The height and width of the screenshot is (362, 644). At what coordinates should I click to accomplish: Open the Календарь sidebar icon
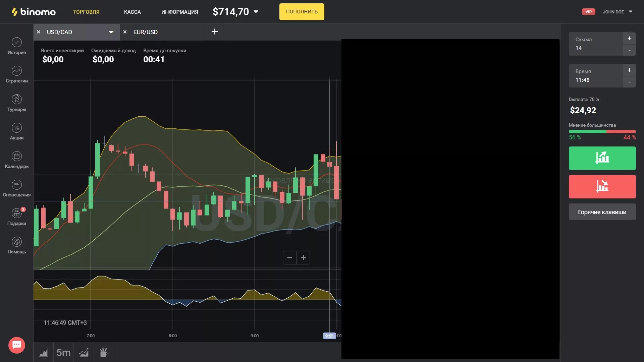(x=16, y=157)
